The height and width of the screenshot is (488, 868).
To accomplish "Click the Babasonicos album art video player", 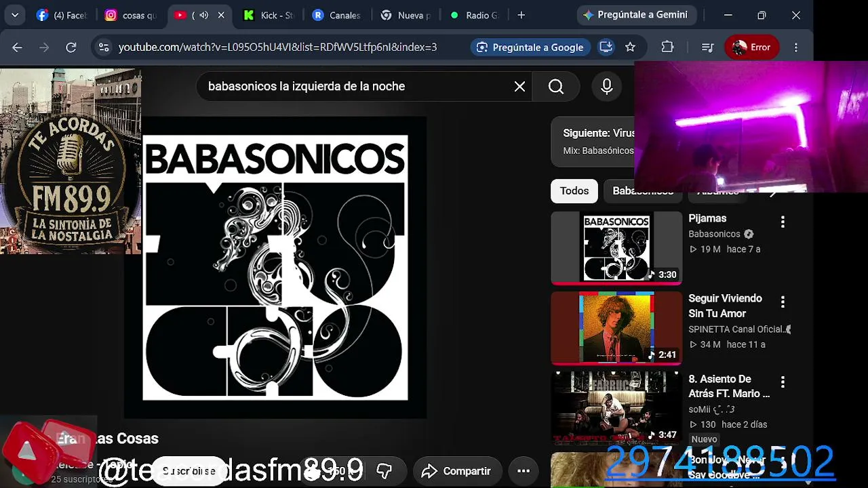I will (275, 268).
